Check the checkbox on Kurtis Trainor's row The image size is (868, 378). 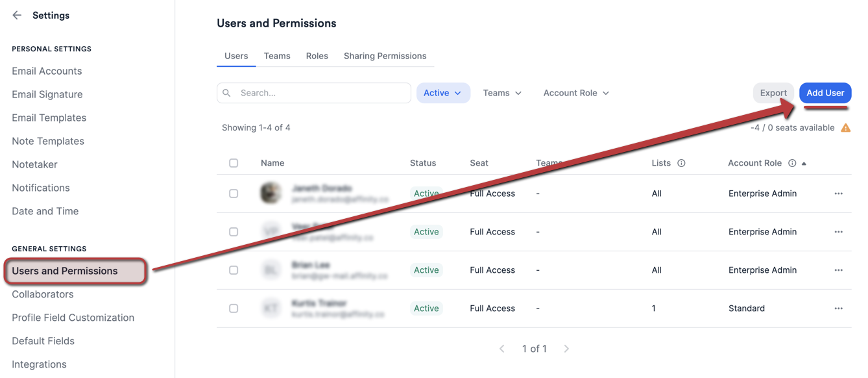(x=234, y=308)
